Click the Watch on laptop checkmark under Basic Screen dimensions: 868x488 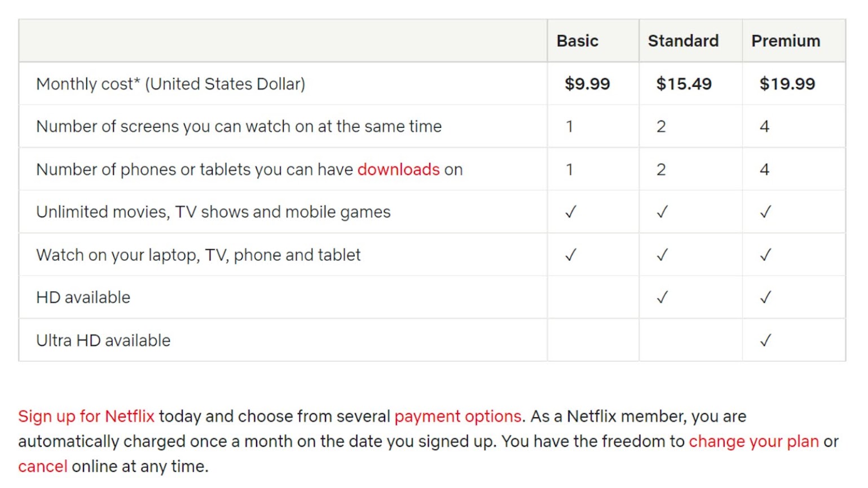tap(571, 255)
